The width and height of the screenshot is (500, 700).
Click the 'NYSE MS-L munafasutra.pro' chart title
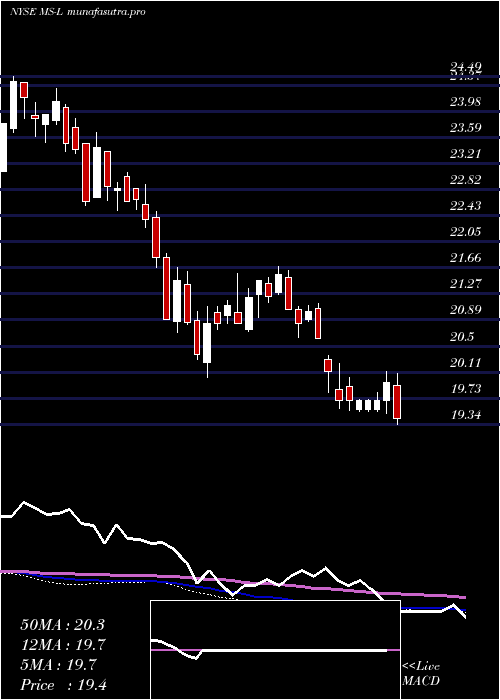click(77, 12)
